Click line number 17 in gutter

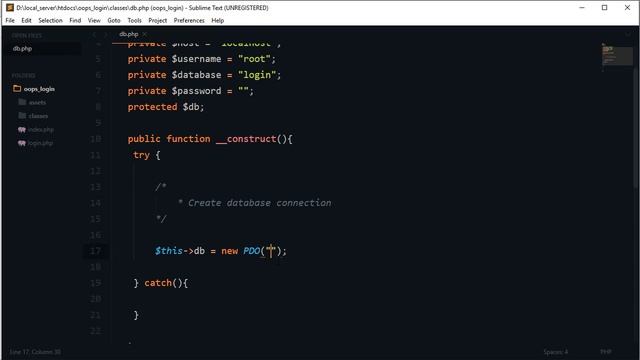click(x=95, y=251)
